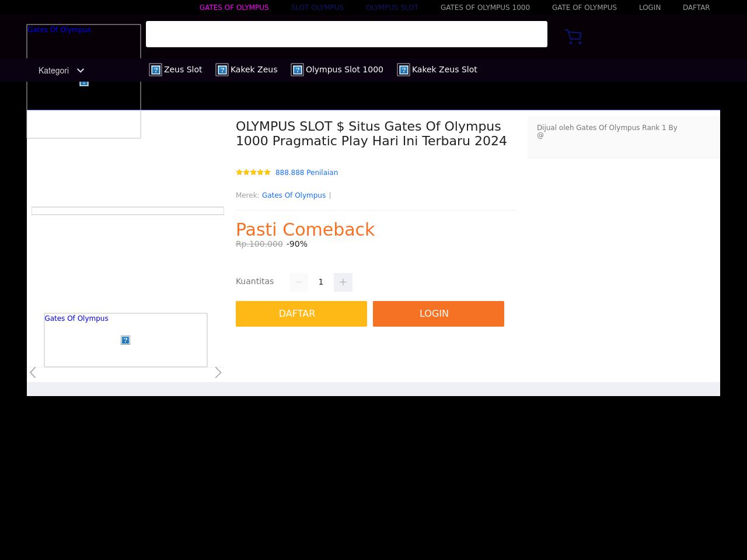Viewport: 747px width, 560px height.
Task: Click the -90% discount label
Action: pyautogui.click(x=297, y=244)
